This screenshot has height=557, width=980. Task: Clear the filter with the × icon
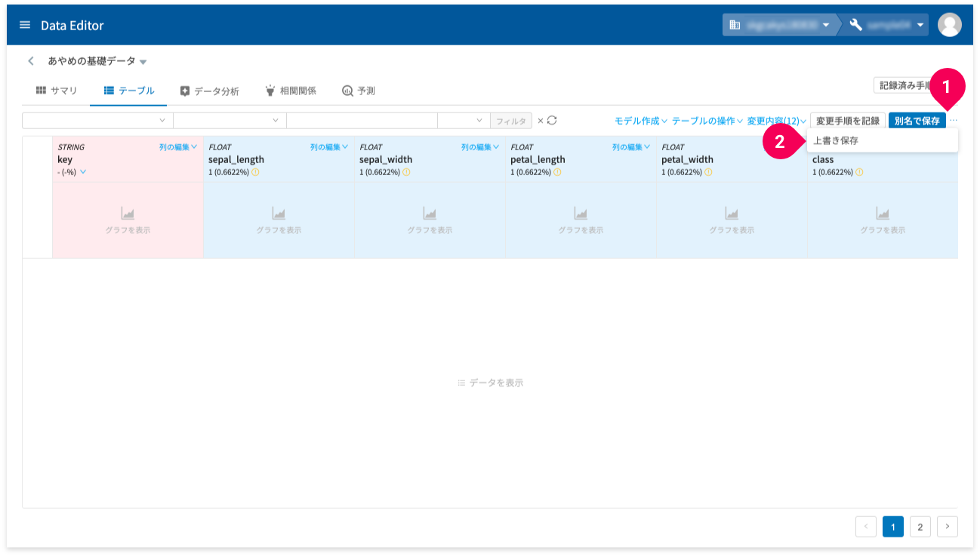[x=540, y=121]
